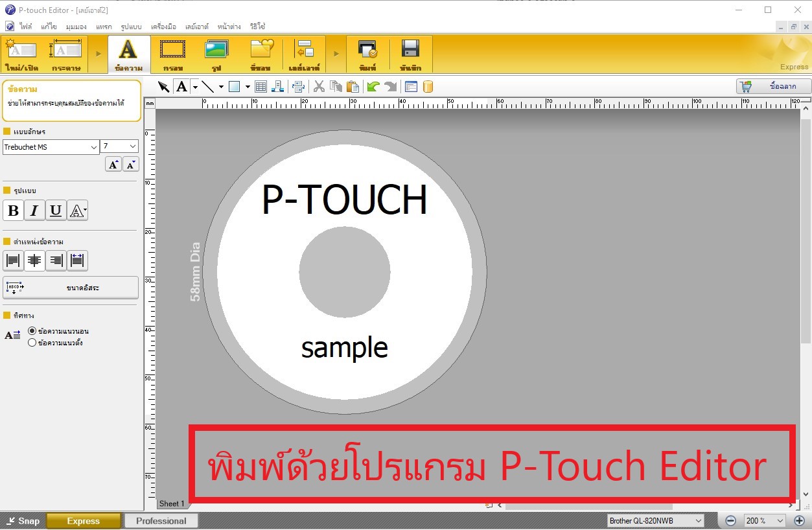Image resolution: width=812 pixels, height=530 pixels.
Task: Choose the Select arrow pointer tool
Action: pos(164,87)
